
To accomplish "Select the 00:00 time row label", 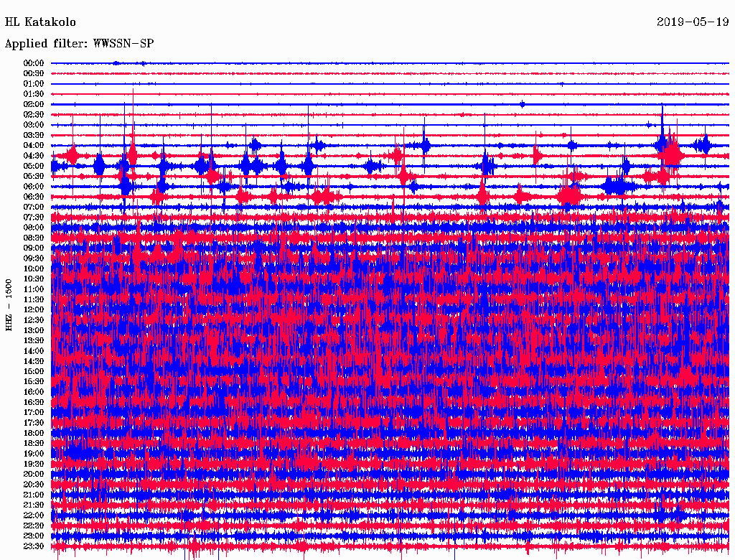I will [x=34, y=63].
